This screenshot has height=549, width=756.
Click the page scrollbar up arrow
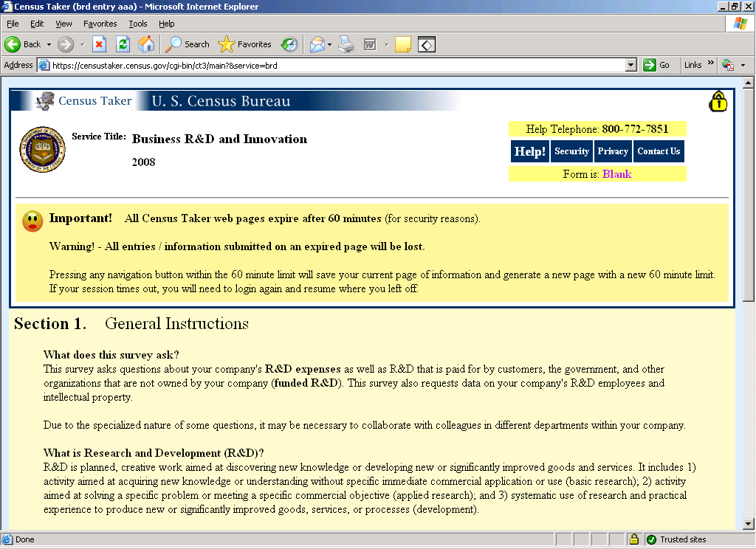tap(748, 83)
